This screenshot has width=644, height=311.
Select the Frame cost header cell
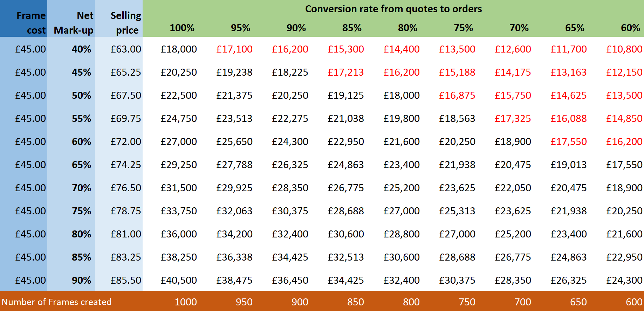pyautogui.click(x=23, y=19)
